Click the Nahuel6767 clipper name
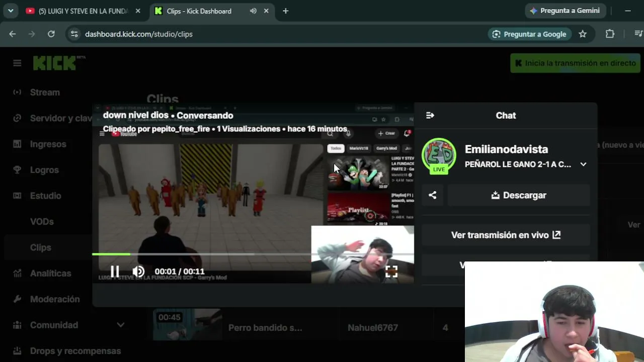This screenshot has height=362, width=644. [x=373, y=328]
